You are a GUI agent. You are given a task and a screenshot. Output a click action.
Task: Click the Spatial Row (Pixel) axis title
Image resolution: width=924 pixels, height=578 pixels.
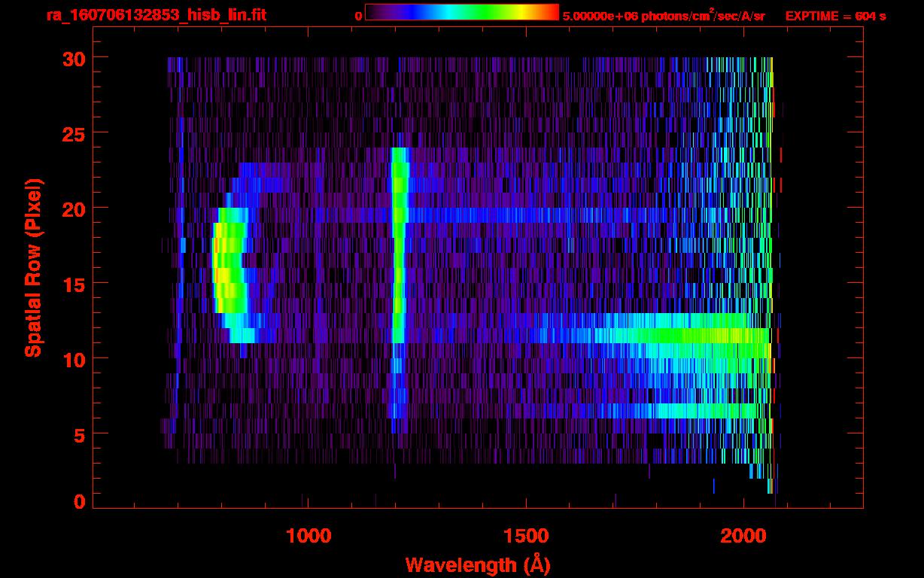pos(33,267)
